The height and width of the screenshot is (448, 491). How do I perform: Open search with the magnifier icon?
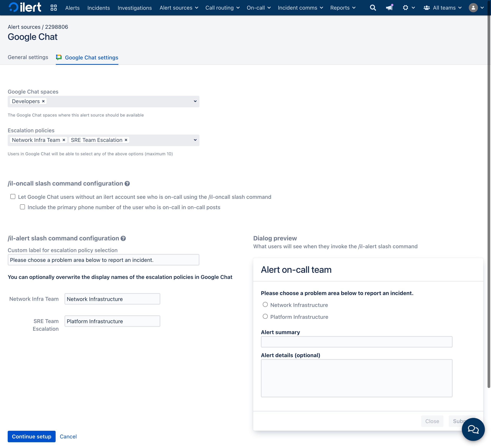tap(373, 8)
